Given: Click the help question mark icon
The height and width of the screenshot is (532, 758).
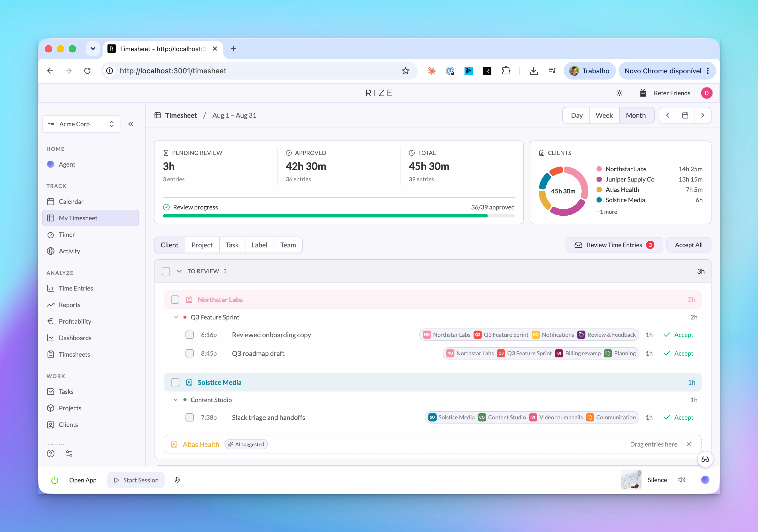Looking at the screenshot, I should 51,453.
